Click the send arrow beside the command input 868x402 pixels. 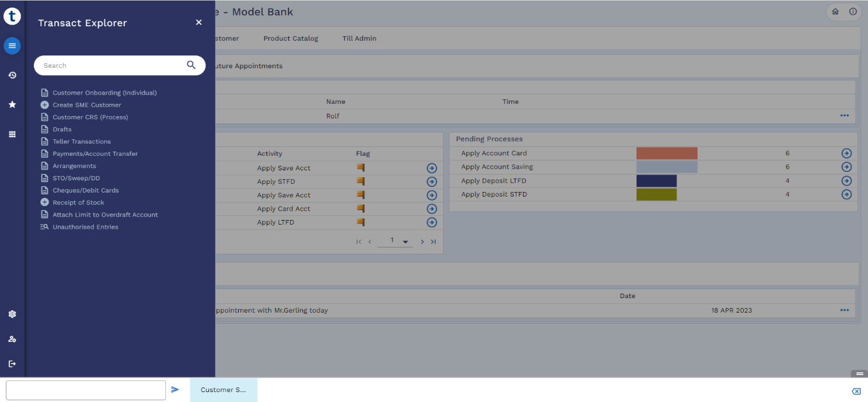click(175, 390)
